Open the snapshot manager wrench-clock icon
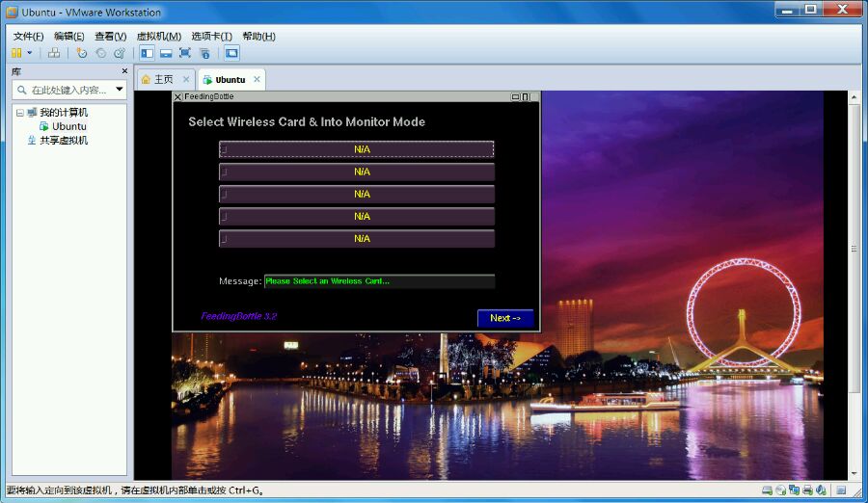 pyautogui.click(x=119, y=53)
